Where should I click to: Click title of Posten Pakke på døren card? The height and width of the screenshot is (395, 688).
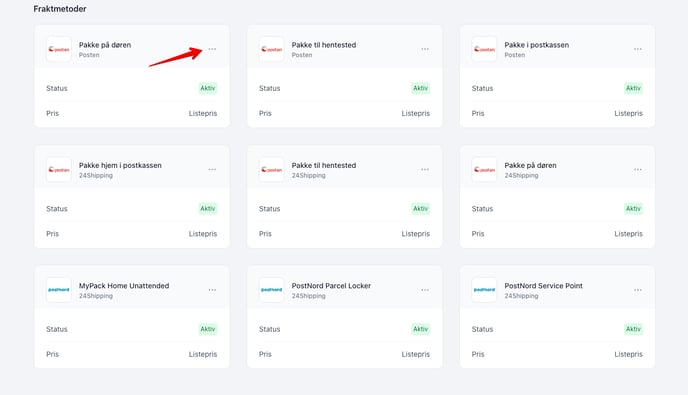[105, 45]
